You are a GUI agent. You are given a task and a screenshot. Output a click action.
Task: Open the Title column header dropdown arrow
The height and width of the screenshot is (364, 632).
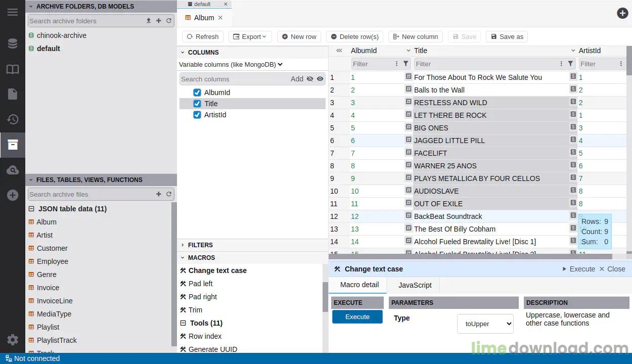pyautogui.click(x=573, y=51)
